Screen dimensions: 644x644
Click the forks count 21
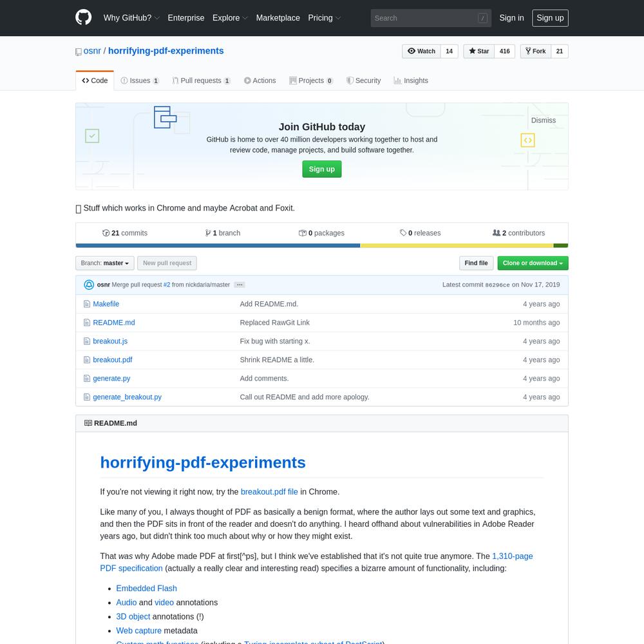click(559, 52)
